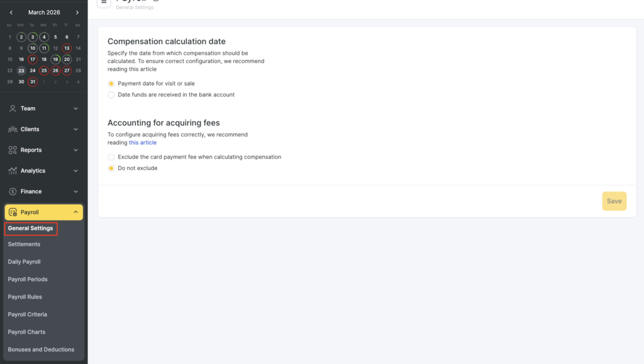Click the Clients group icon
Screen dimensions: 644x364
13,129
